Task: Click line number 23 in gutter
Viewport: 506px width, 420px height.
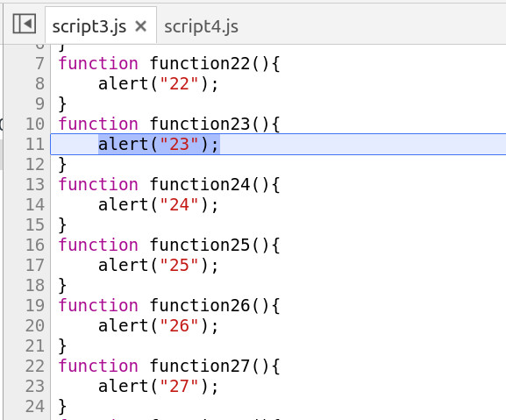Action: tap(35, 386)
